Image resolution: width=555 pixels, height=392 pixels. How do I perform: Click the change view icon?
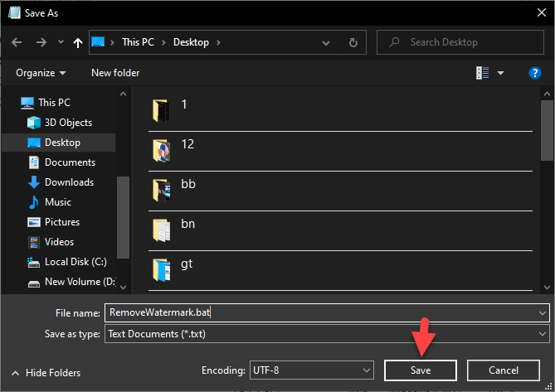click(483, 73)
